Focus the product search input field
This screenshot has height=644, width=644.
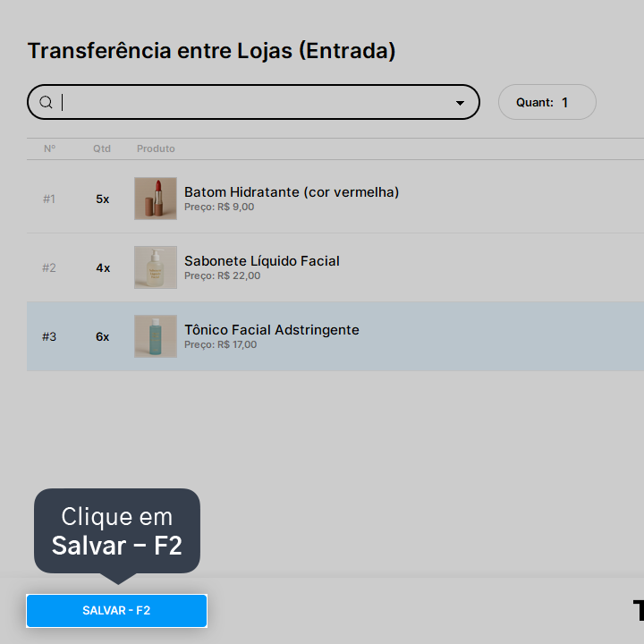pyautogui.click(x=253, y=102)
